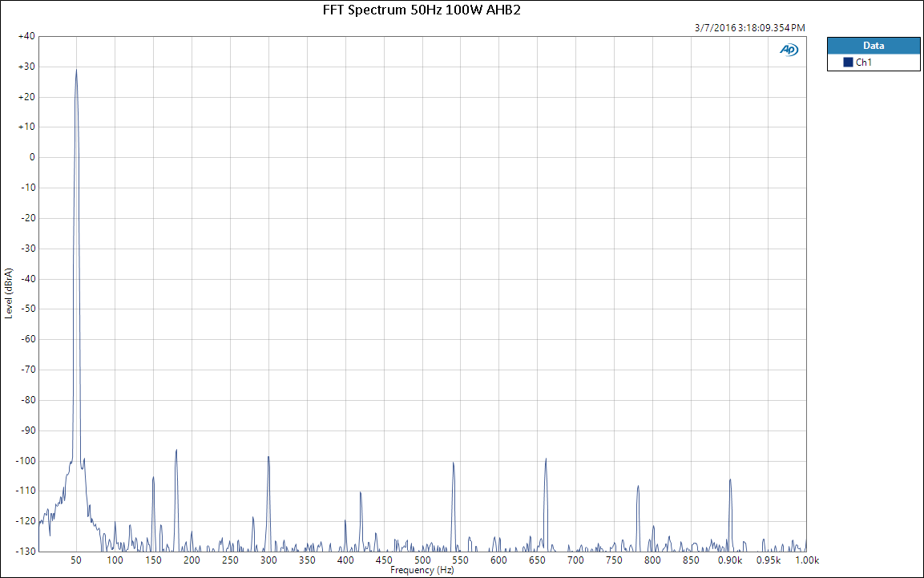The image size is (924, 578).
Task: Click the -10 y-axis label
Action: pos(28,188)
